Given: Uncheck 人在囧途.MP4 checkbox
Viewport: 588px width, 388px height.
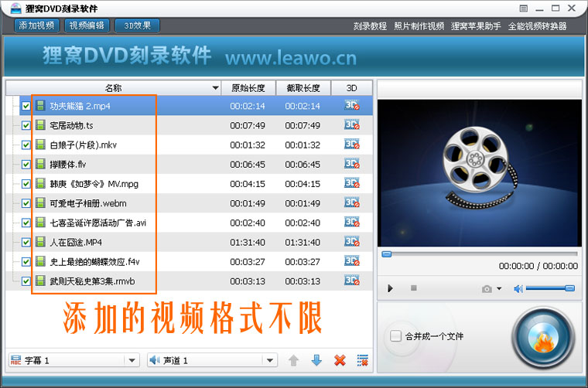Looking at the screenshot, I should [x=26, y=243].
